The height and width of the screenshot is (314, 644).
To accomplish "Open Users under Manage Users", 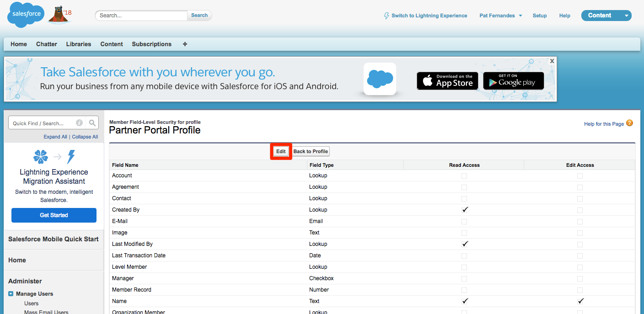I will pyautogui.click(x=32, y=303).
